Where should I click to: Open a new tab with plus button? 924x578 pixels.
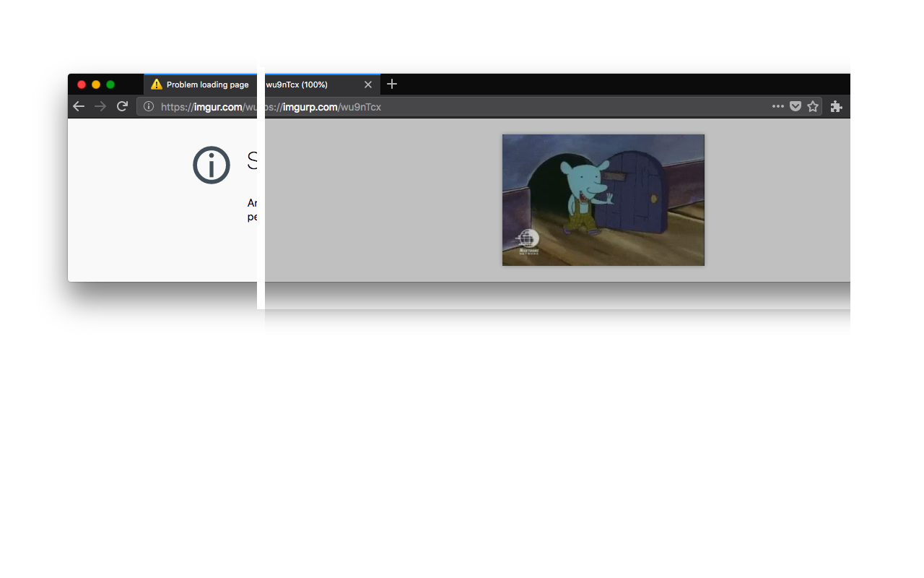[x=392, y=84]
